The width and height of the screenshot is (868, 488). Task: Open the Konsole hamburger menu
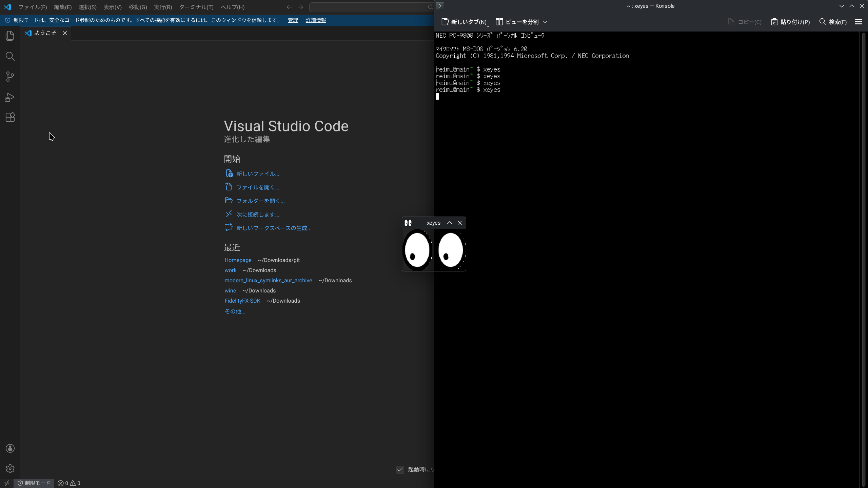tap(858, 22)
